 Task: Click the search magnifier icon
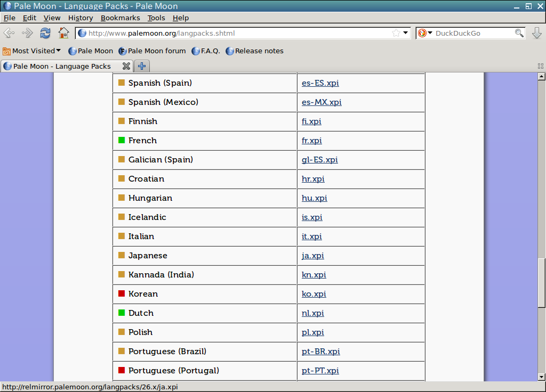click(519, 33)
